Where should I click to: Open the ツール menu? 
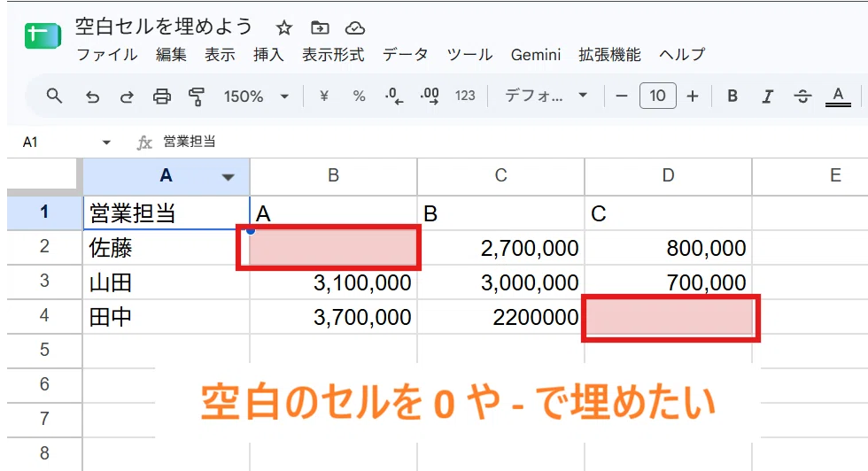coord(469,55)
